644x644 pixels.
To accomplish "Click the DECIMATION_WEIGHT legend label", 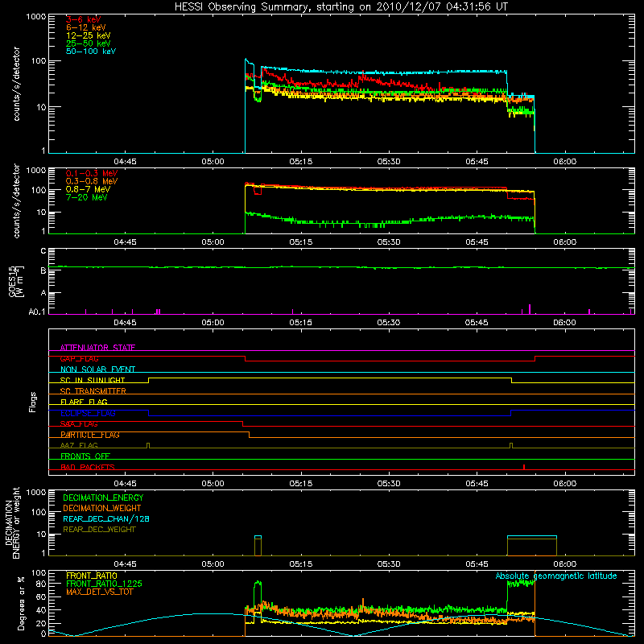I will pos(102,508).
